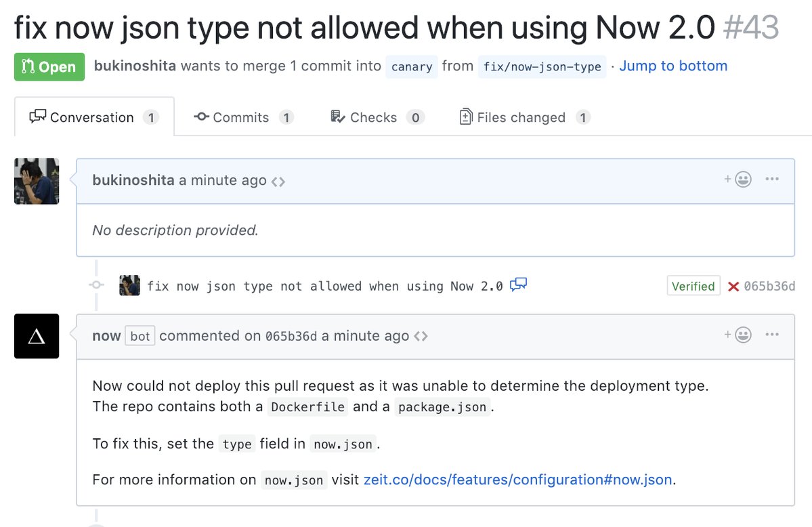Click the Conversation tab speech bubble icon
This screenshot has height=527, width=812.
[x=38, y=117]
